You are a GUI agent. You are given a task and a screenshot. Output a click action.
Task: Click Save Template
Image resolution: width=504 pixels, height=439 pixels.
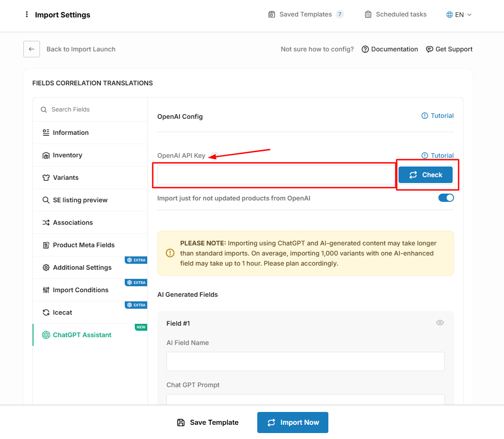pyautogui.click(x=208, y=422)
